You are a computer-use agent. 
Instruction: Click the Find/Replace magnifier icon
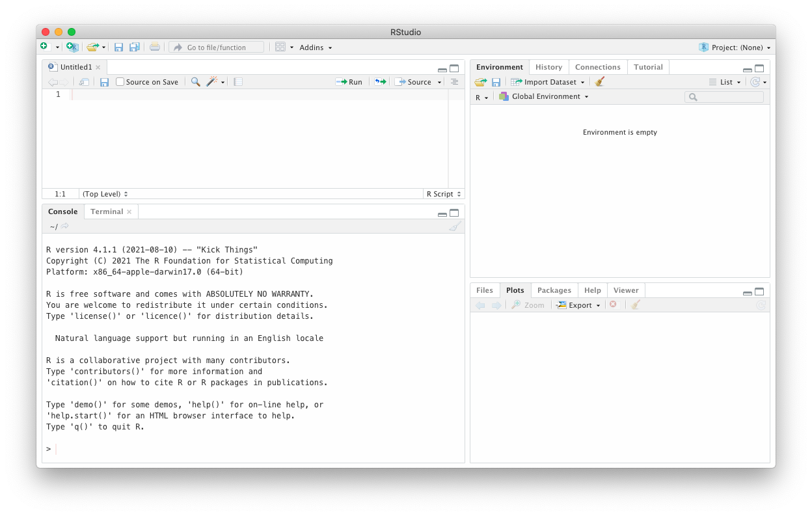pos(195,82)
